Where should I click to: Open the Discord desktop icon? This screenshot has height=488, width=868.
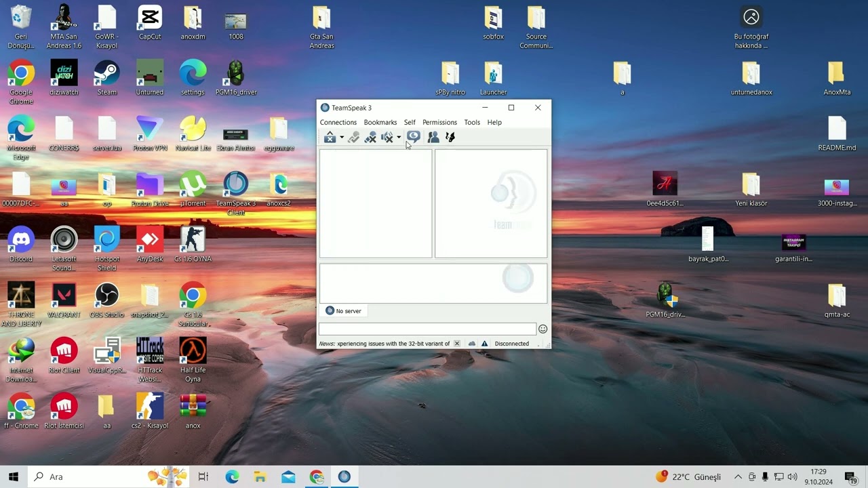[21, 245]
